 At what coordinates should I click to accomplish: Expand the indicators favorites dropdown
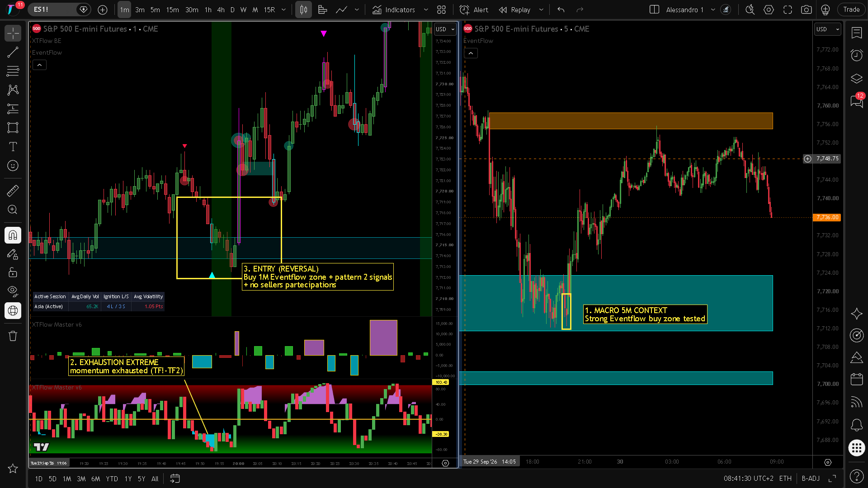pos(426,9)
